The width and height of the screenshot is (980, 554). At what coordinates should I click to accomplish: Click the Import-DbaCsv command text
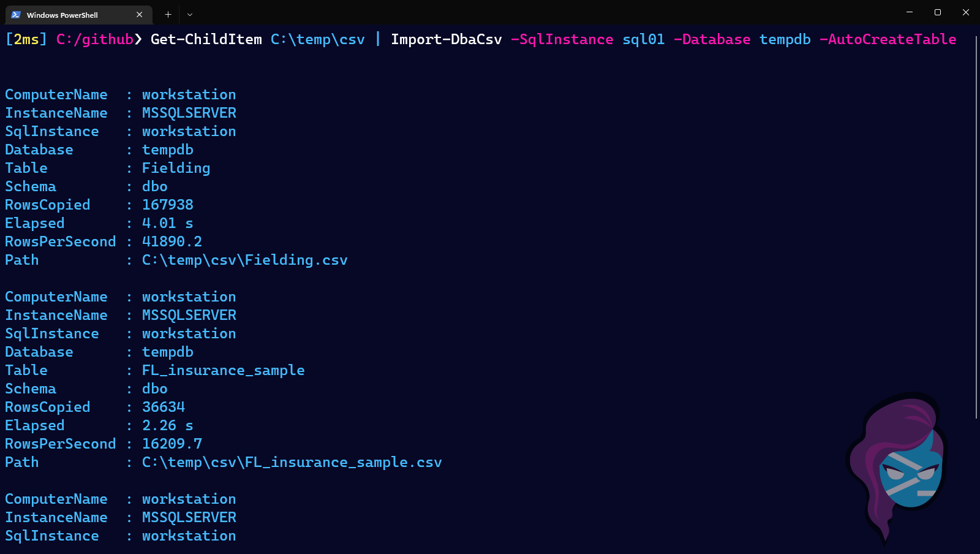click(446, 39)
